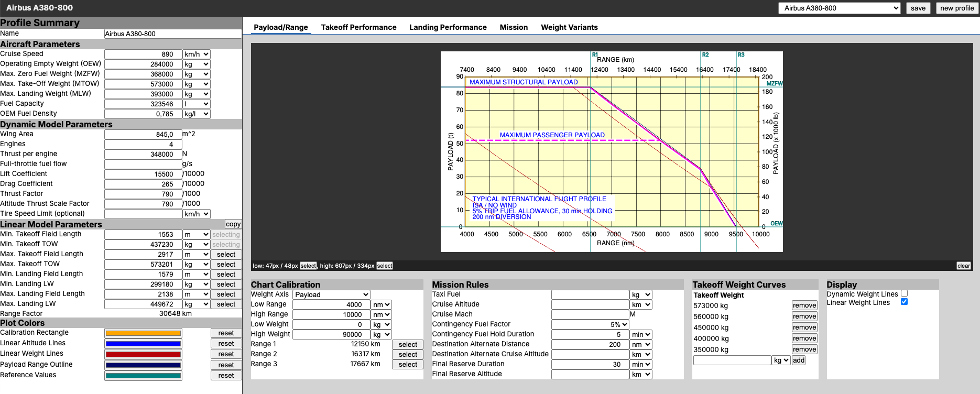Click the Calibration Rectangle orange color swatch

click(143, 333)
